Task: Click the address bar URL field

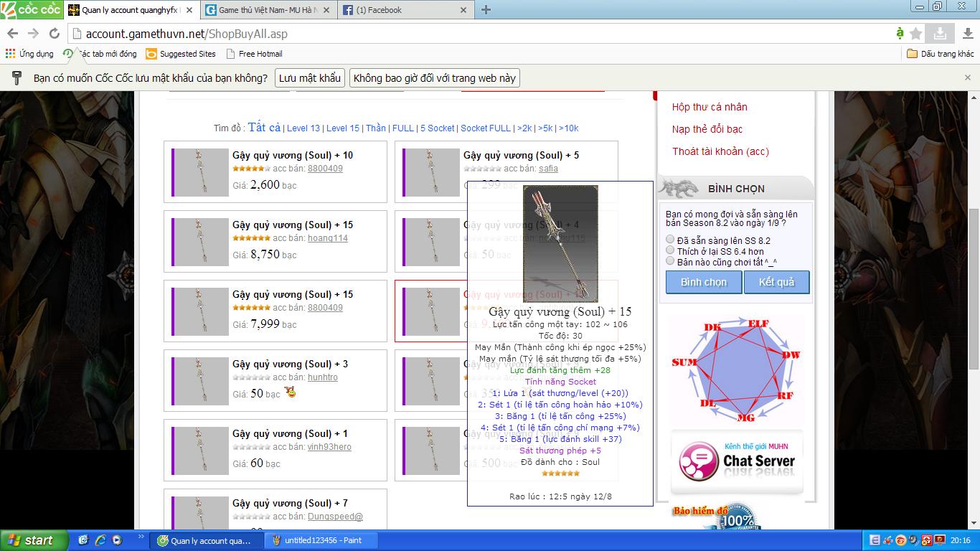Action: pyautogui.click(x=481, y=34)
